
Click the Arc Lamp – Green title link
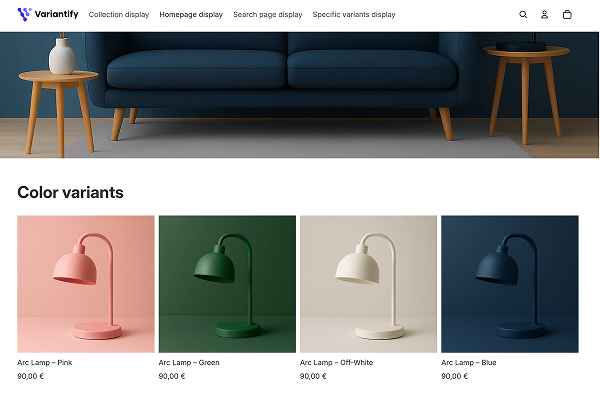(x=189, y=362)
